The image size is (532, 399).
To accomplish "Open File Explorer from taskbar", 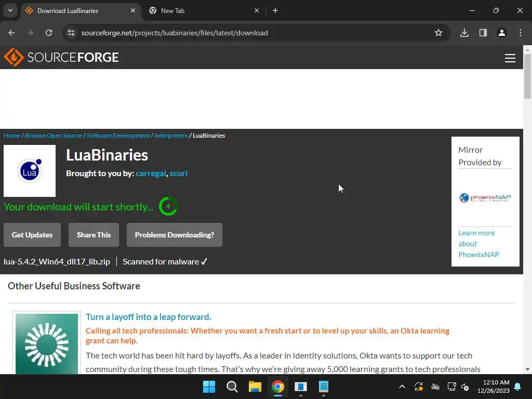I will (255, 387).
